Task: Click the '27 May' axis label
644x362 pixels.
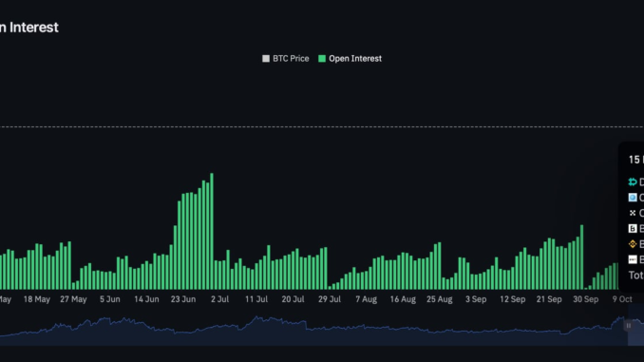Action: coord(73,299)
